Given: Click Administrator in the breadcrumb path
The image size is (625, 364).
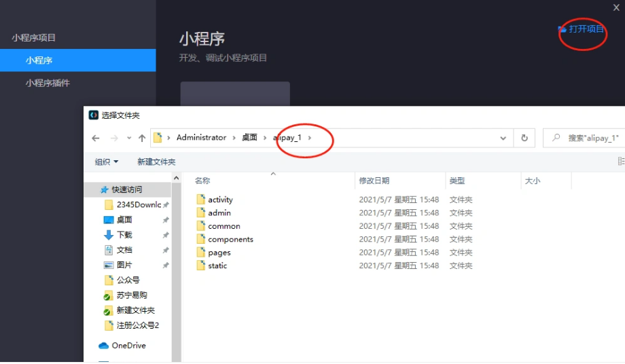Looking at the screenshot, I should point(201,137).
